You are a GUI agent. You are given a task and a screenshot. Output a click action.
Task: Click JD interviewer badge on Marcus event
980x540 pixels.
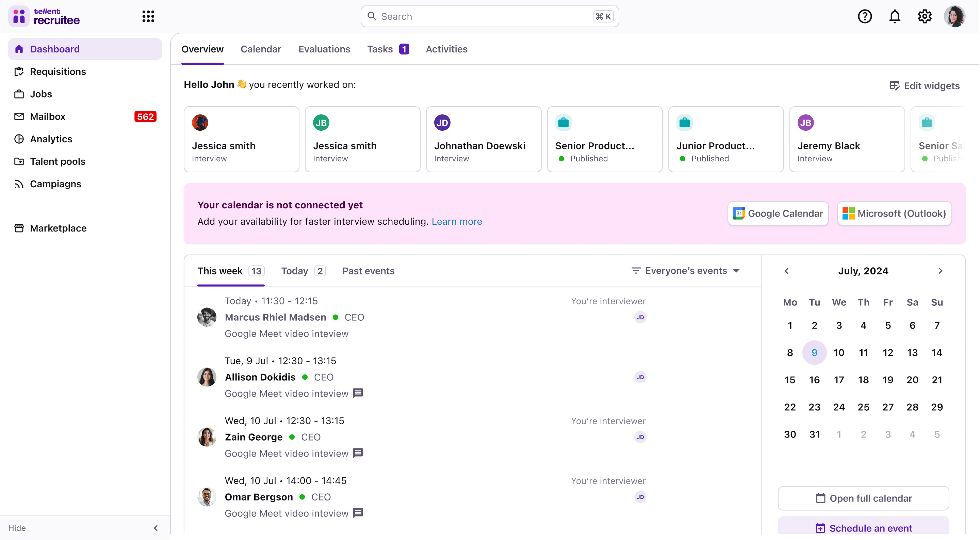point(640,317)
